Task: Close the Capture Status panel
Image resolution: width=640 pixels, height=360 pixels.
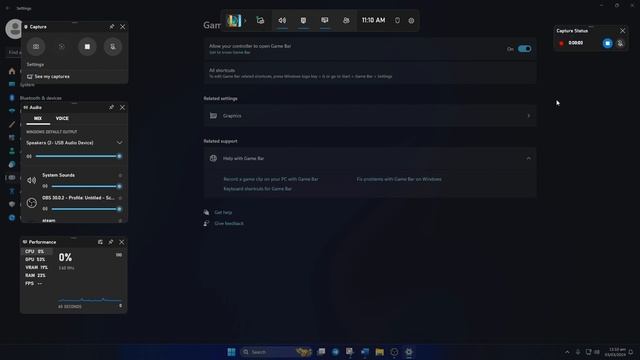Action: click(x=622, y=31)
